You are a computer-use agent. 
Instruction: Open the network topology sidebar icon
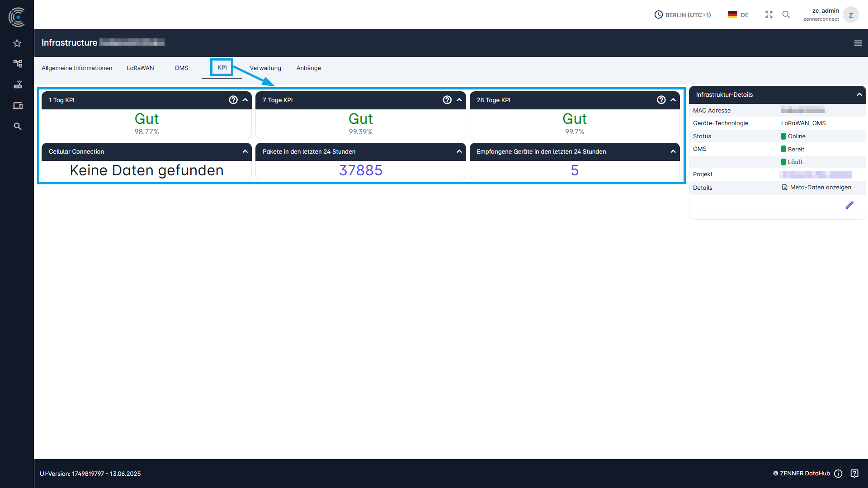[x=17, y=64]
